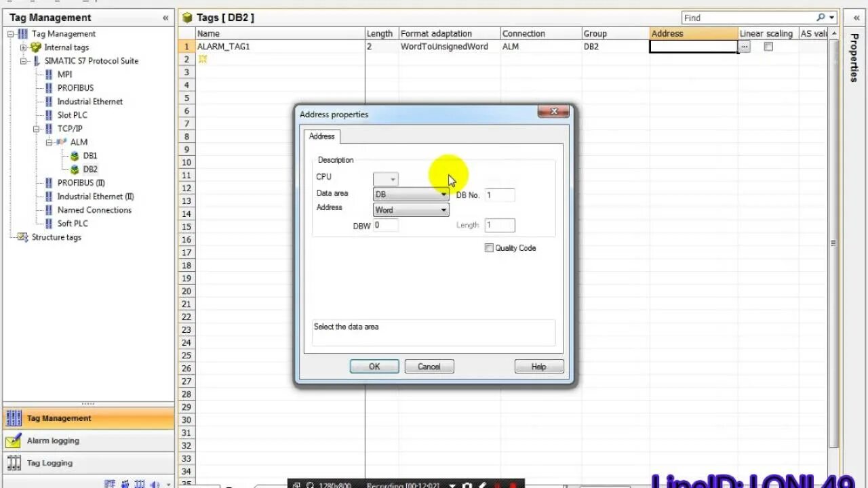Click the Length column header
This screenshot has width=868, height=488.
tap(382, 33)
